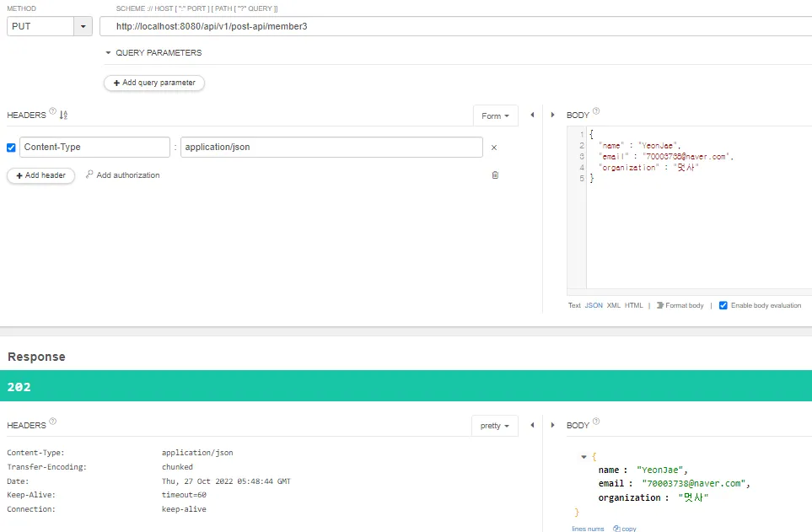
Task: Open the PUT method dropdown arrow
Action: 83,26
